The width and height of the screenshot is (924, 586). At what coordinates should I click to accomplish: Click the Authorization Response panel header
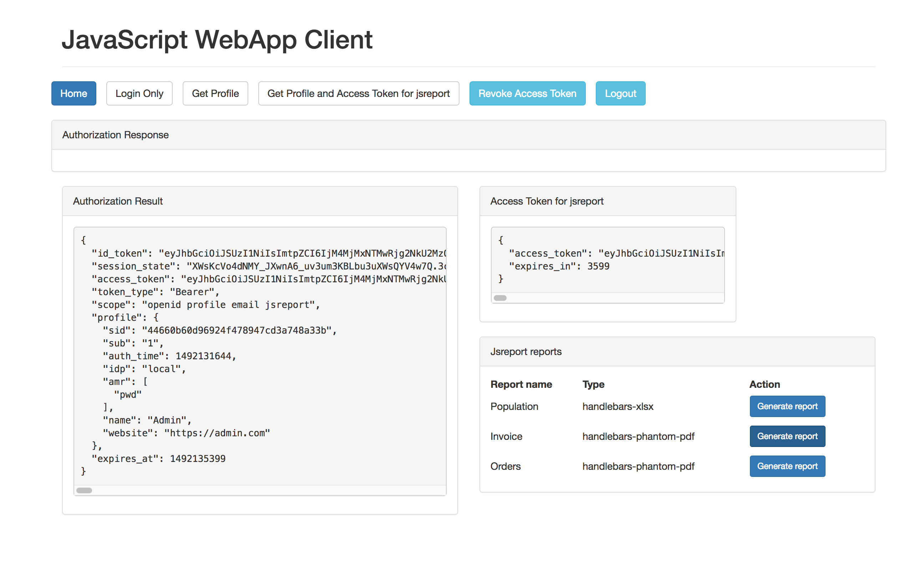[116, 135]
